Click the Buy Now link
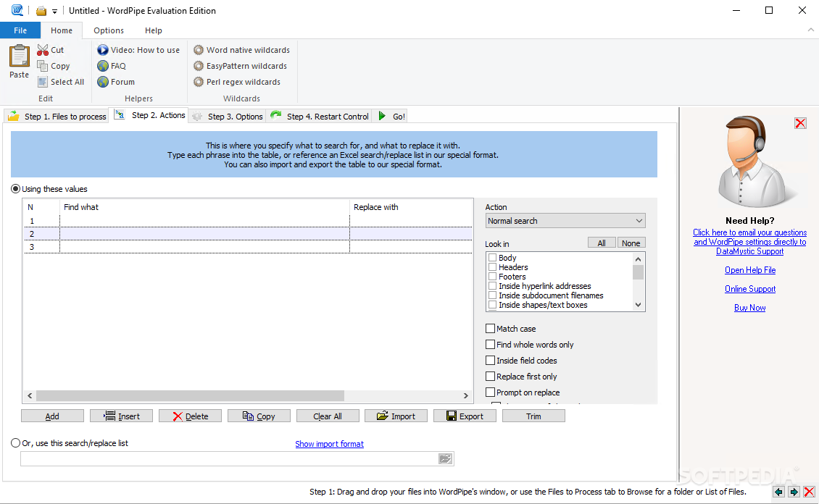 [x=750, y=308]
